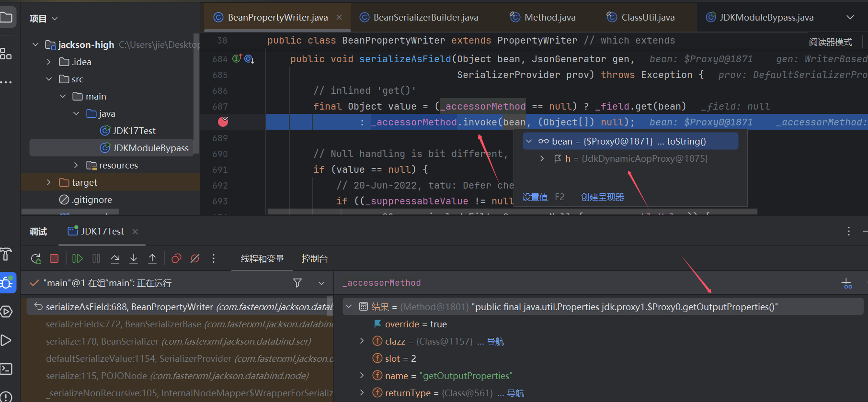The width and height of the screenshot is (868, 402).
Task: Click 设置值 link in popup
Action: click(x=535, y=197)
